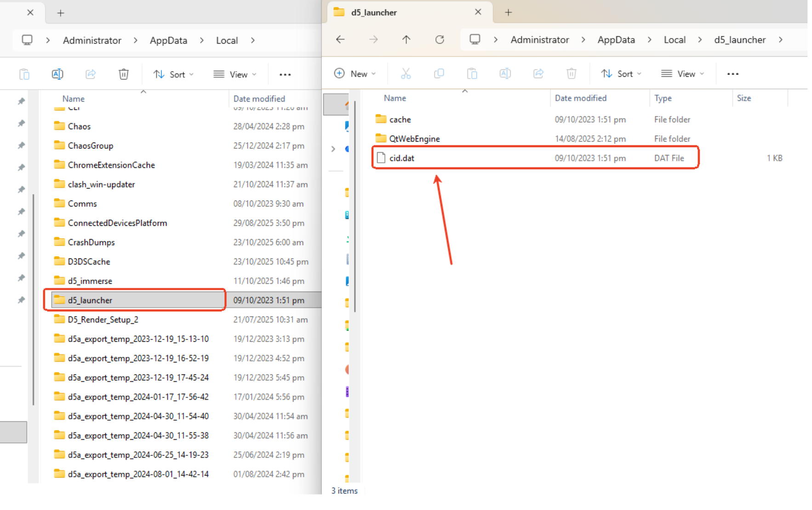Click the Rename icon in left toolbar
812x510 pixels.
click(x=57, y=74)
